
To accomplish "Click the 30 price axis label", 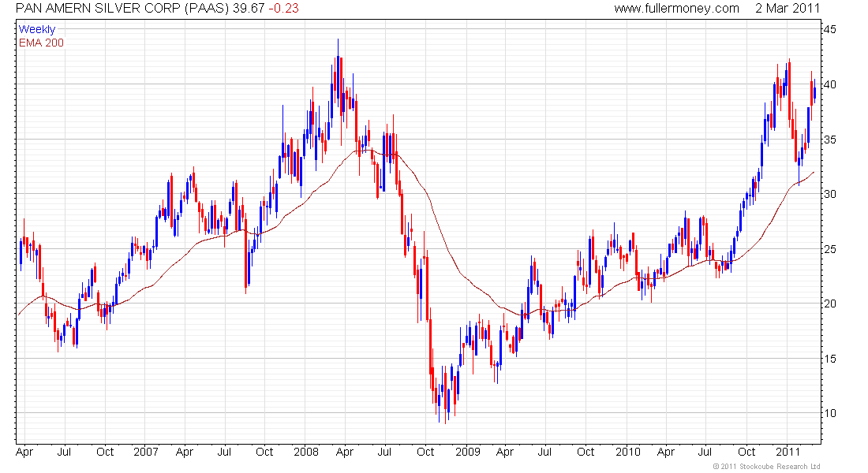I will 831,194.
